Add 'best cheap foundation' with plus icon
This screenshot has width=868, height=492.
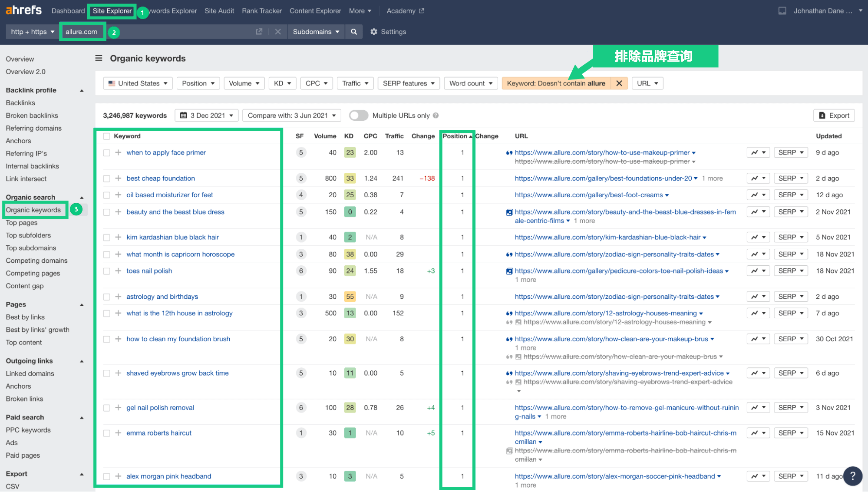coord(118,178)
